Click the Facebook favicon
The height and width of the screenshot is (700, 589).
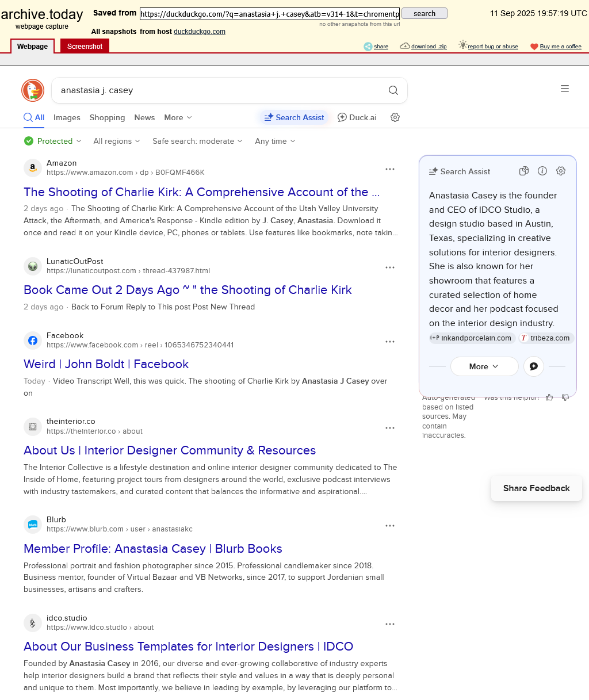point(33,341)
